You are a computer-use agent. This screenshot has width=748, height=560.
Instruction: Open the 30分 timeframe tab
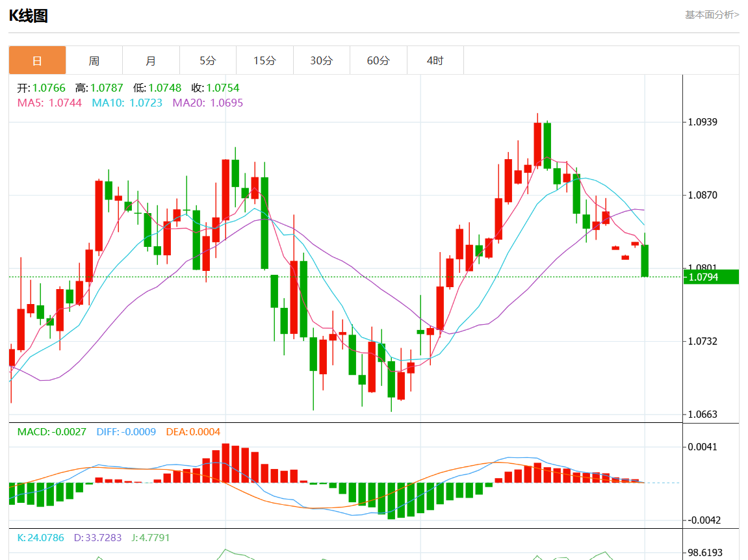322,60
